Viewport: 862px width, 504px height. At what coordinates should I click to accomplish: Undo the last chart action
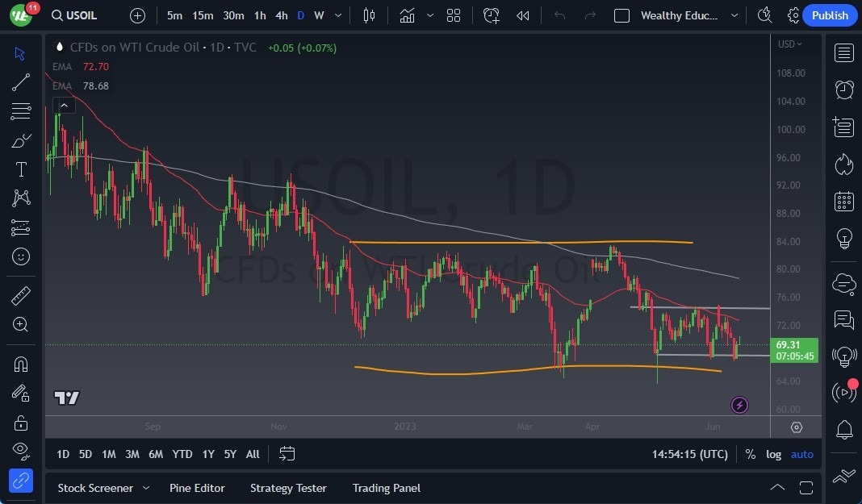pyautogui.click(x=559, y=15)
